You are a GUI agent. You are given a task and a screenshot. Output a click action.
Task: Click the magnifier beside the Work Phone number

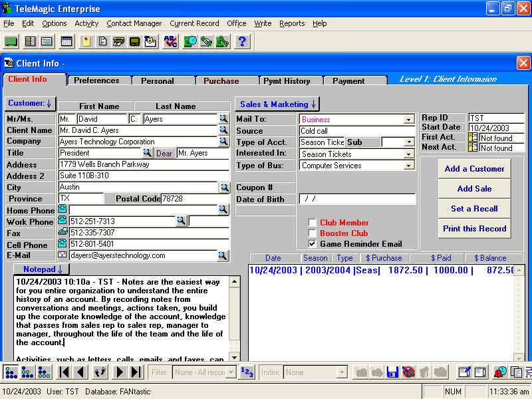182,221
